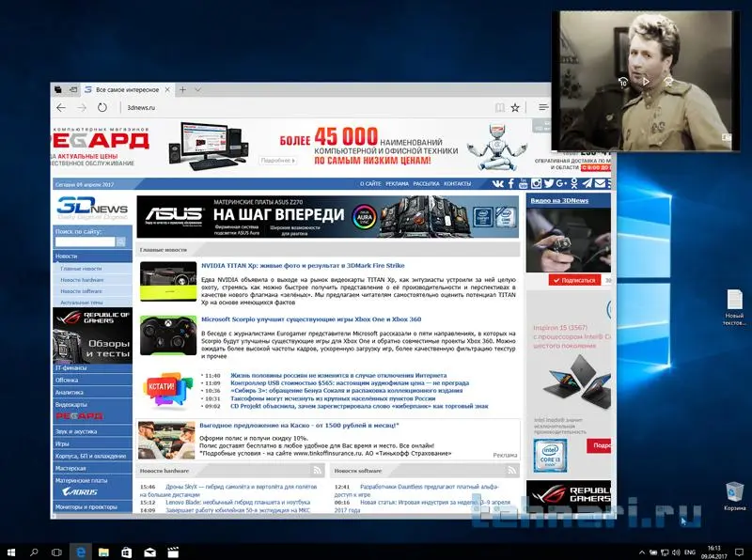Open the YouTube social icon
This screenshot has width=752, height=560.
[524, 183]
